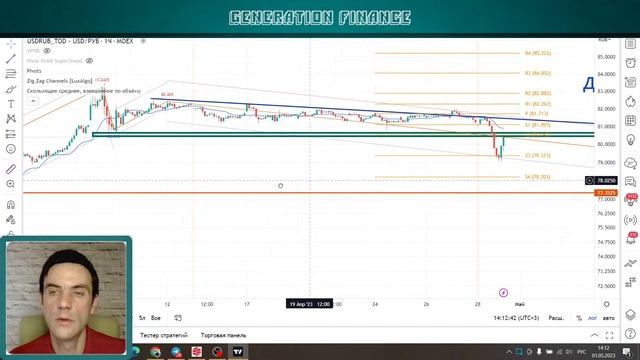The image size is (640, 360).
Task: Enable magnet mode for drawings
Action: pyautogui.click(x=11, y=204)
